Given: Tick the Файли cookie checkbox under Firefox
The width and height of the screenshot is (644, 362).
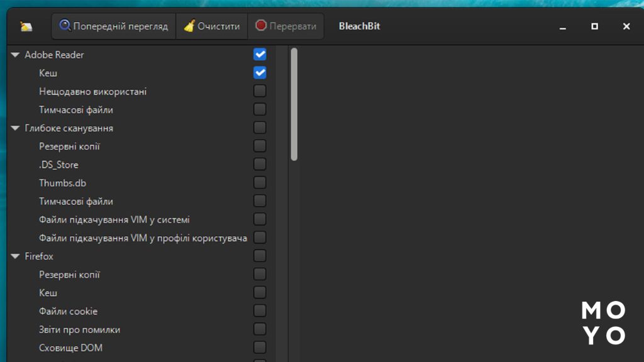Looking at the screenshot, I should 260,311.
